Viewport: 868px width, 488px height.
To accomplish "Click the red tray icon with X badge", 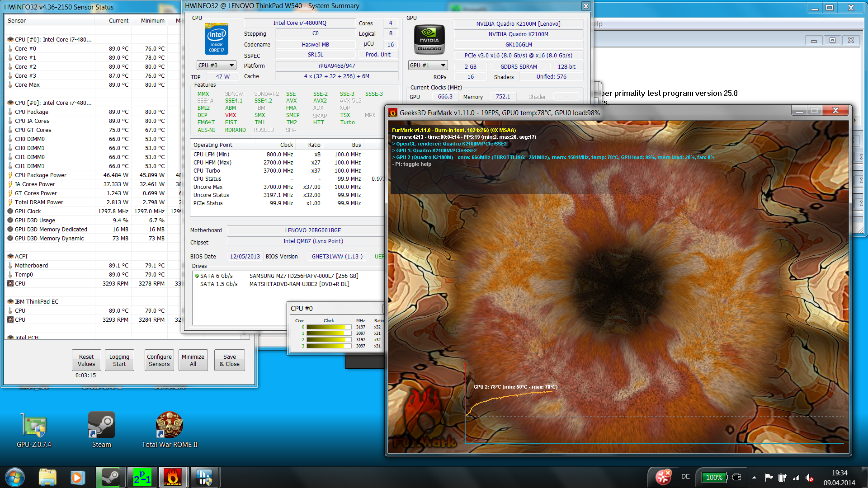I will [664, 477].
